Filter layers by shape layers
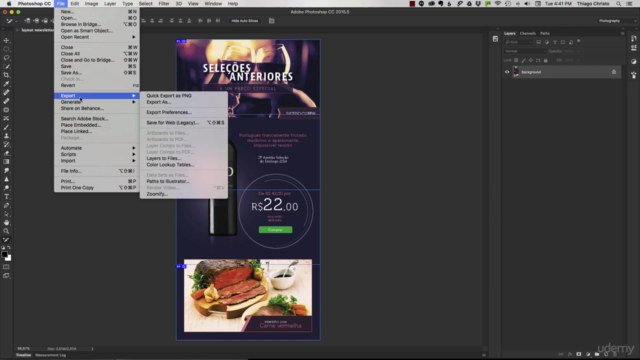Viewport: 640px width, 360px height. (563, 42)
